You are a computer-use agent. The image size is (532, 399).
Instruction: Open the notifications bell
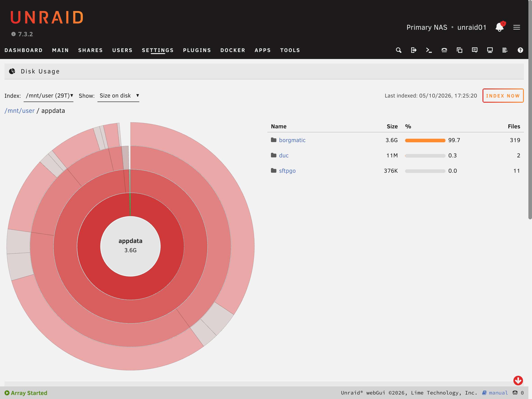pos(500,27)
